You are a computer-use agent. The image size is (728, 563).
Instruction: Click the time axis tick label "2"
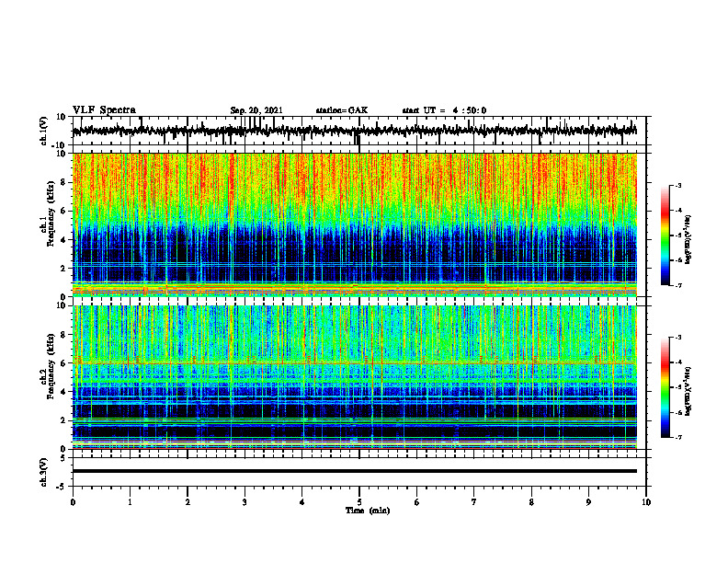pos(188,502)
